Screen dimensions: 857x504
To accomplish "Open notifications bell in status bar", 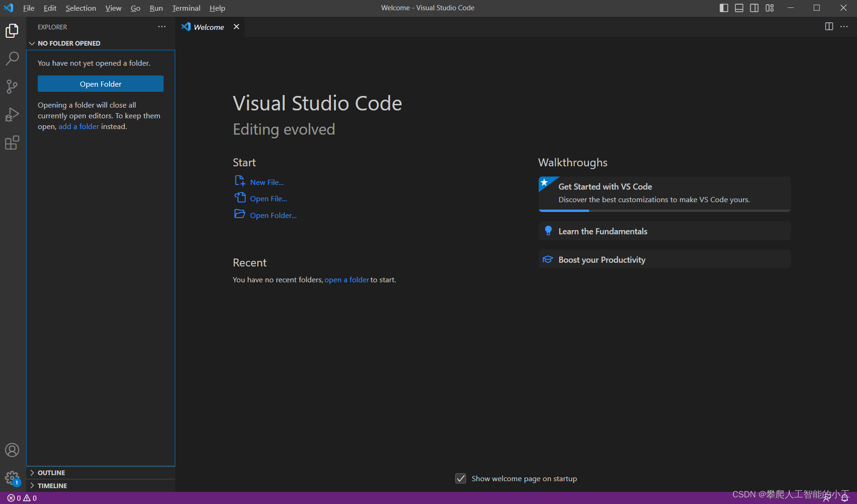I will coord(845,498).
